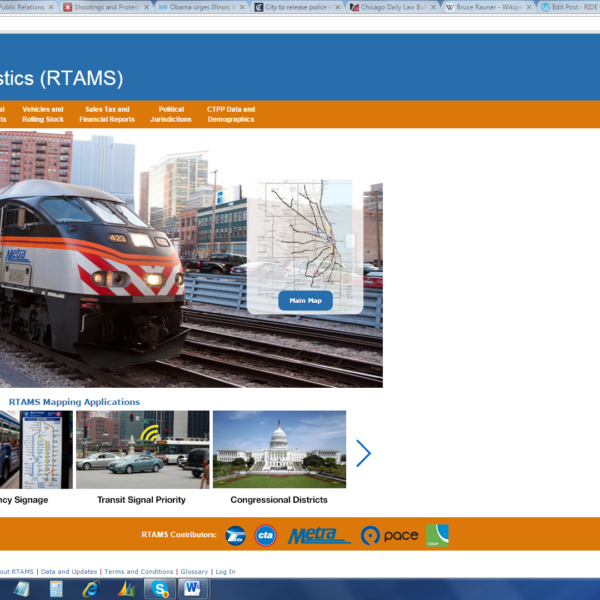
Task: Open the Data and Updates link
Action: [69, 571]
